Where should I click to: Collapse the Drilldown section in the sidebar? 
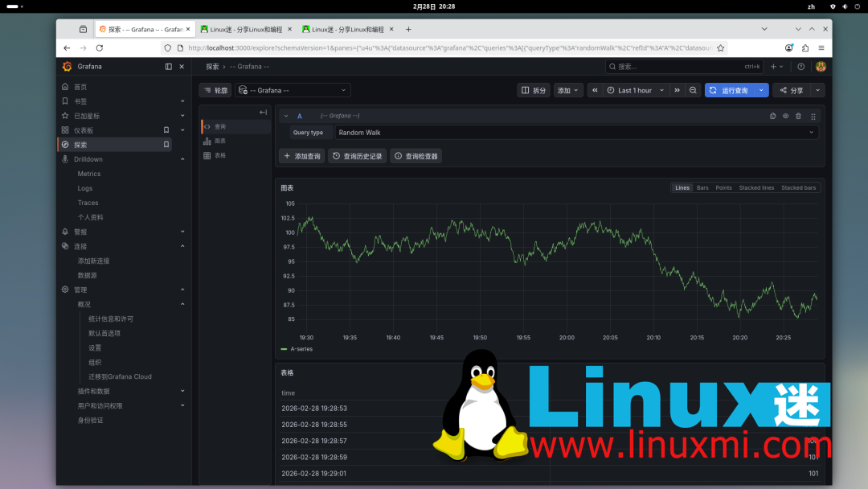click(181, 158)
